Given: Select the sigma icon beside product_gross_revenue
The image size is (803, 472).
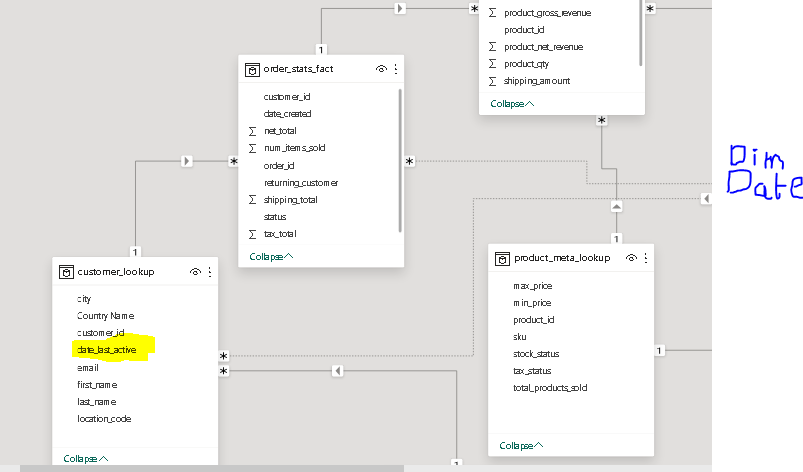Looking at the screenshot, I should (492, 13).
